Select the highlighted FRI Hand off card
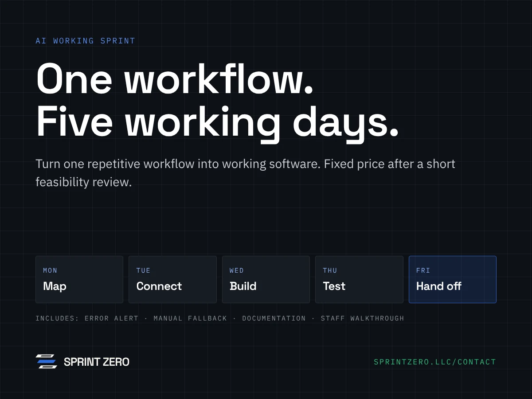 click(453, 279)
